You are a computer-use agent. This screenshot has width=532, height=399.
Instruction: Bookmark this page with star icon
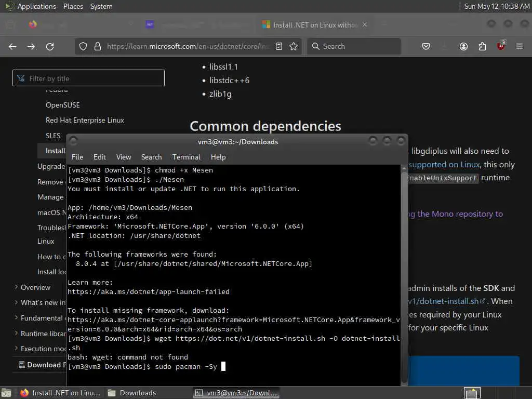point(294,46)
